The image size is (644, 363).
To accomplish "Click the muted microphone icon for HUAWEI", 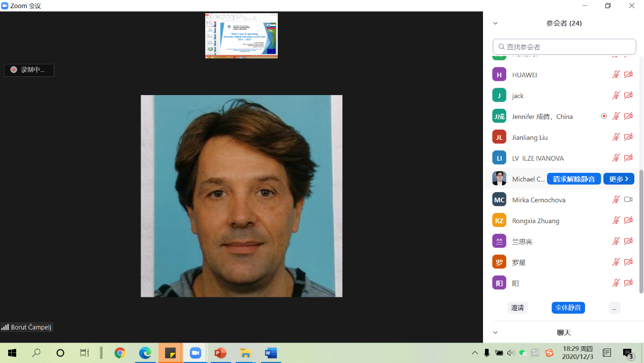I will point(616,75).
